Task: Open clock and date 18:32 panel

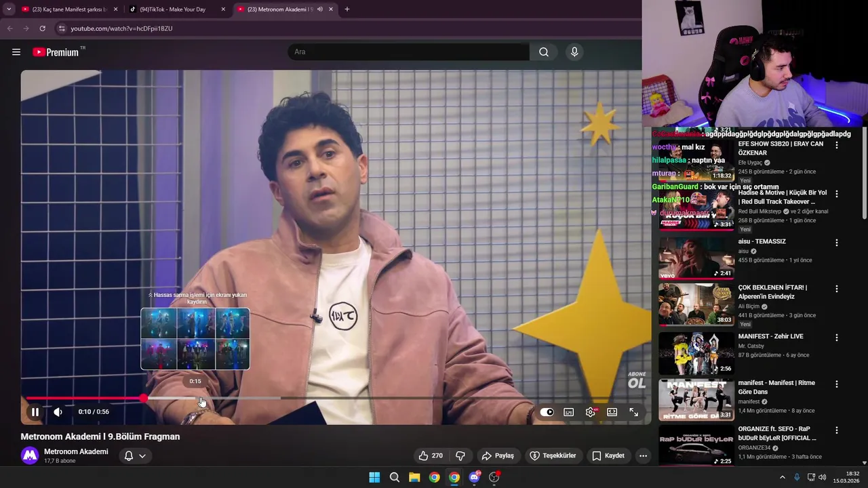Action: click(x=846, y=477)
